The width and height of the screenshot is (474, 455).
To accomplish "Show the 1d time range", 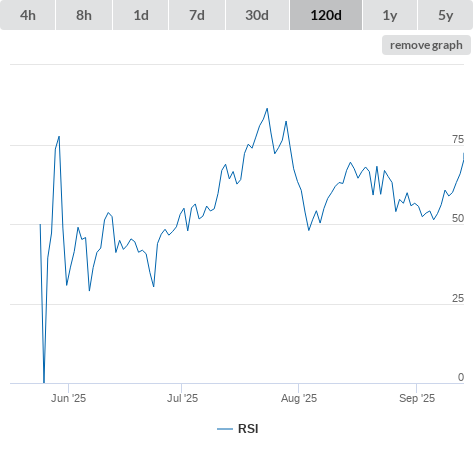I will (x=141, y=15).
